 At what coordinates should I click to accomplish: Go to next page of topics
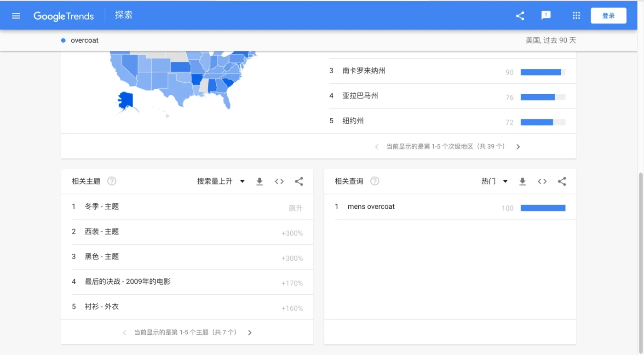point(250,332)
